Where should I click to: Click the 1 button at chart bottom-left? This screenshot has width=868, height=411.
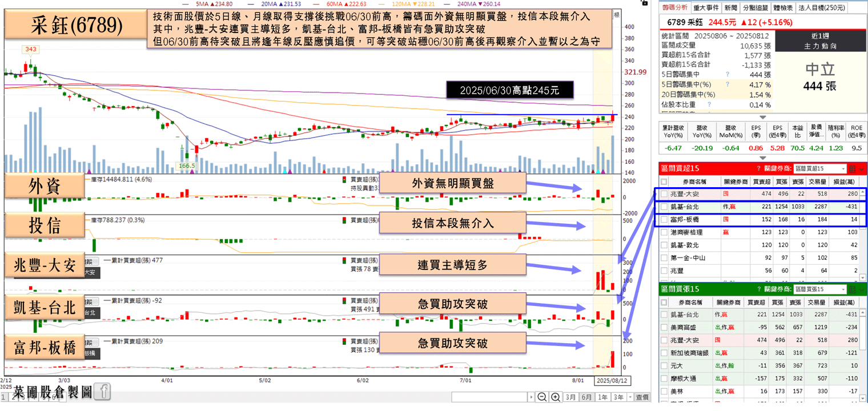tap(5, 398)
